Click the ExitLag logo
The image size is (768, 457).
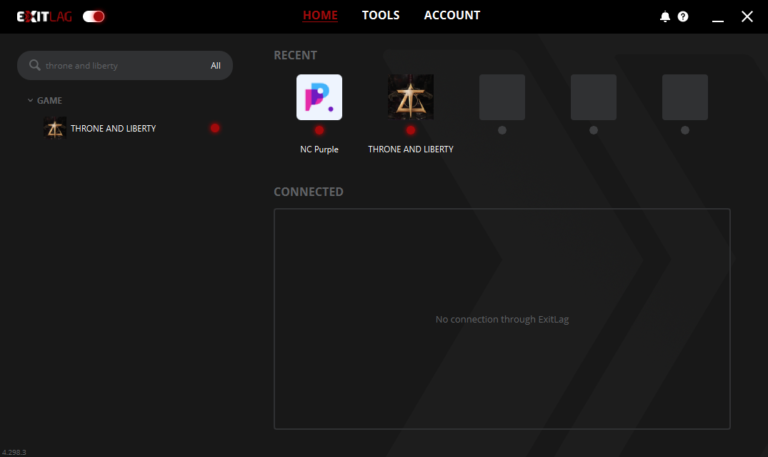[44, 17]
